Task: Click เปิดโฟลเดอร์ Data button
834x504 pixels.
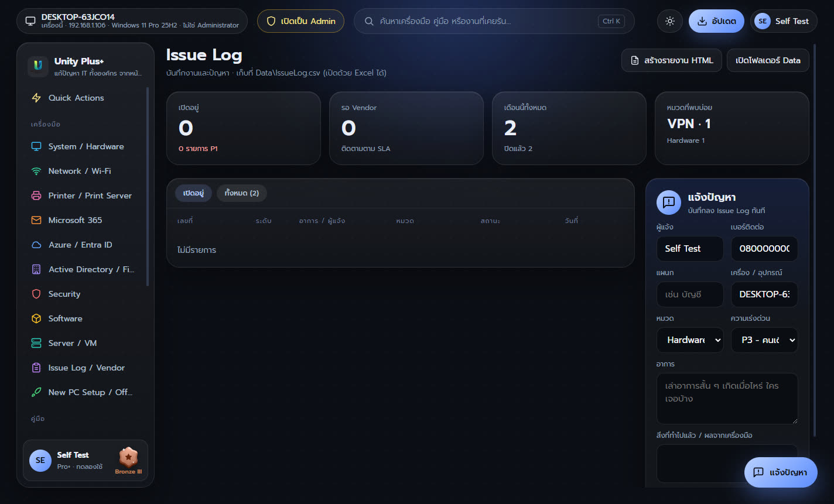Action: click(x=768, y=60)
